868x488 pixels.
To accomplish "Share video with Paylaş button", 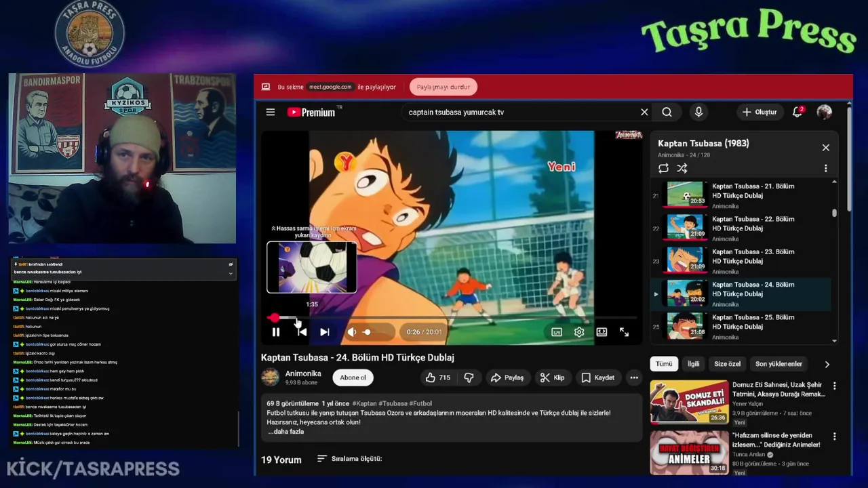I will (x=507, y=378).
